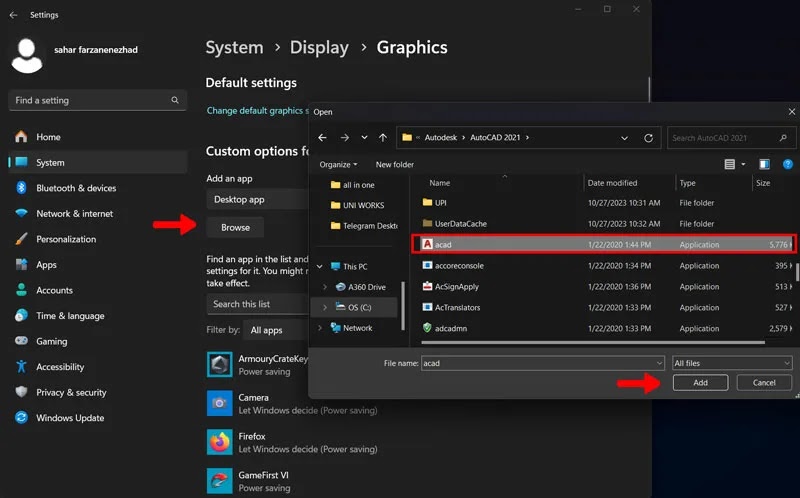Click the Up one level arrow
Screen dimensions: 800x498
383,137
